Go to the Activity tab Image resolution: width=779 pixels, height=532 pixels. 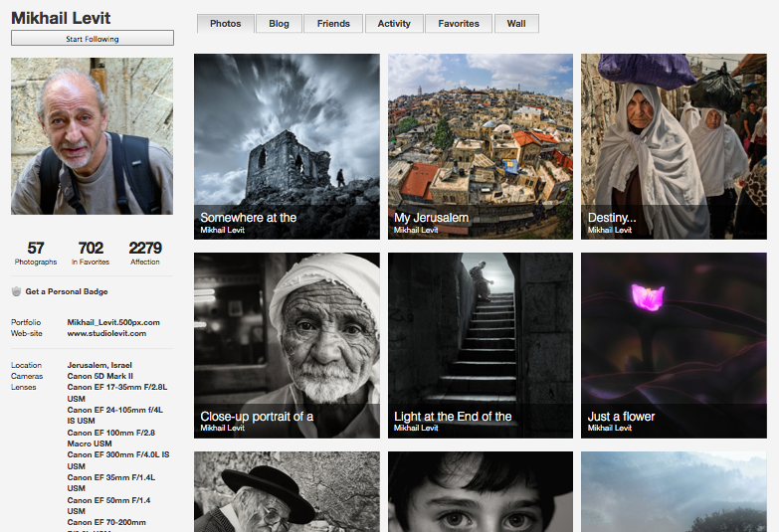coord(394,24)
